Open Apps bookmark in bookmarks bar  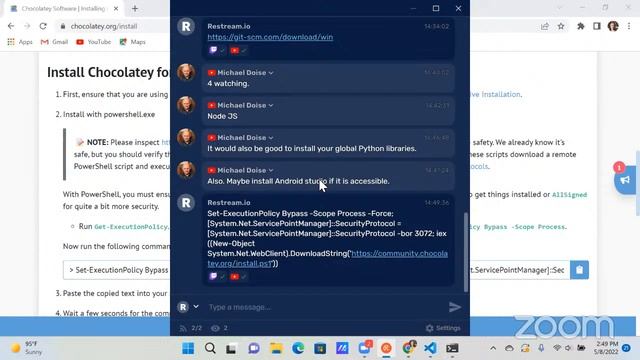[x=20, y=42]
